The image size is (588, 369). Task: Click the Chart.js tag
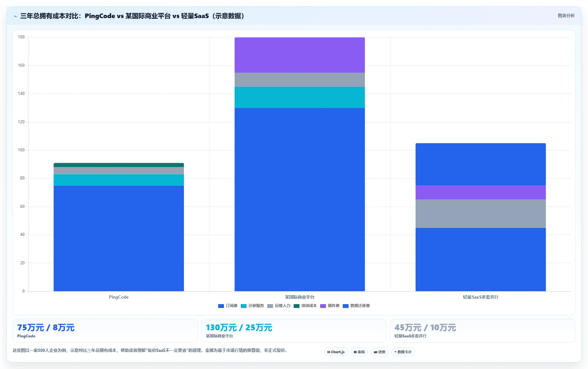point(336,352)
